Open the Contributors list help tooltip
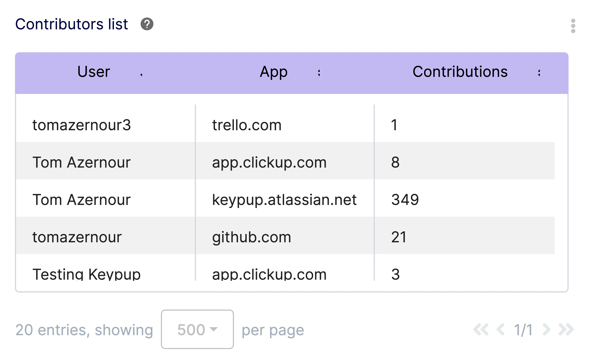591x364 pixels. pyautogui.click(x=147, y=24)
